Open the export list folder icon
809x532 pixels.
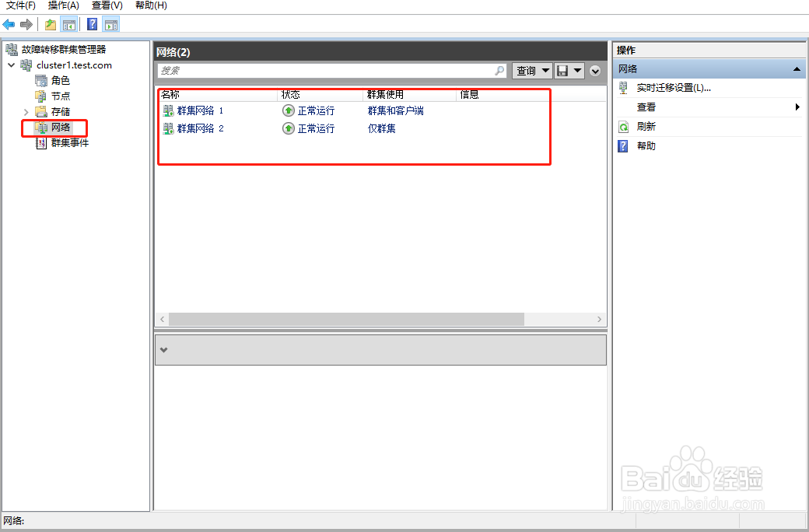49,23
